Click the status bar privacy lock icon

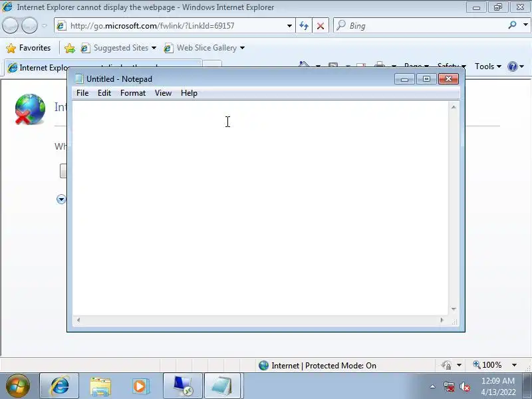pyautogui.click(x=446, y=365)
